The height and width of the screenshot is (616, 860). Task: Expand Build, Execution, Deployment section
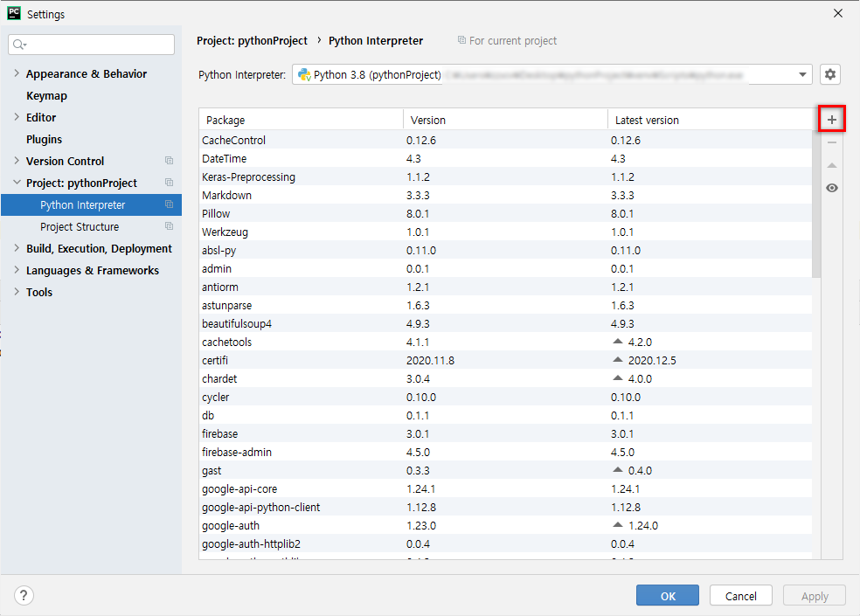click(x=17, y=248)
